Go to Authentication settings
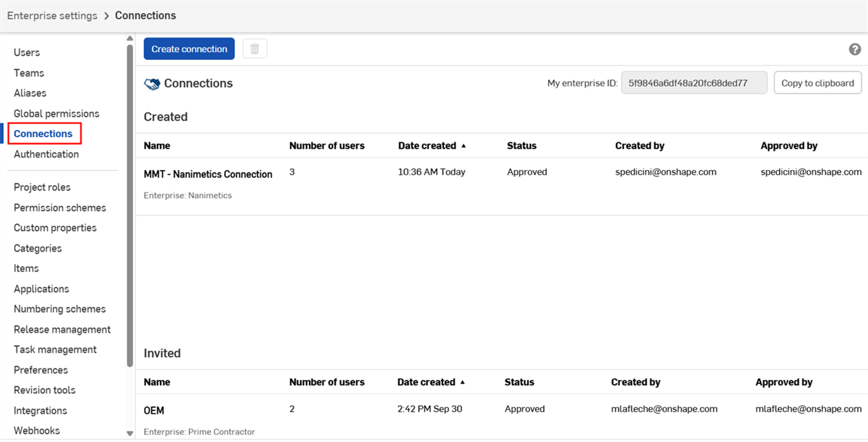Screen dimensions: 868x442 point(46,154)
